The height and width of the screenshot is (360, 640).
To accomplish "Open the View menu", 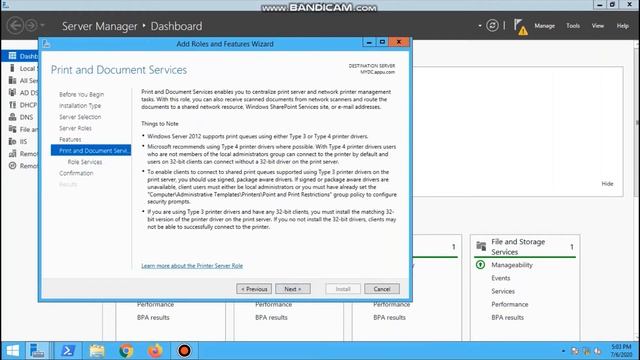I will [598, 26].
